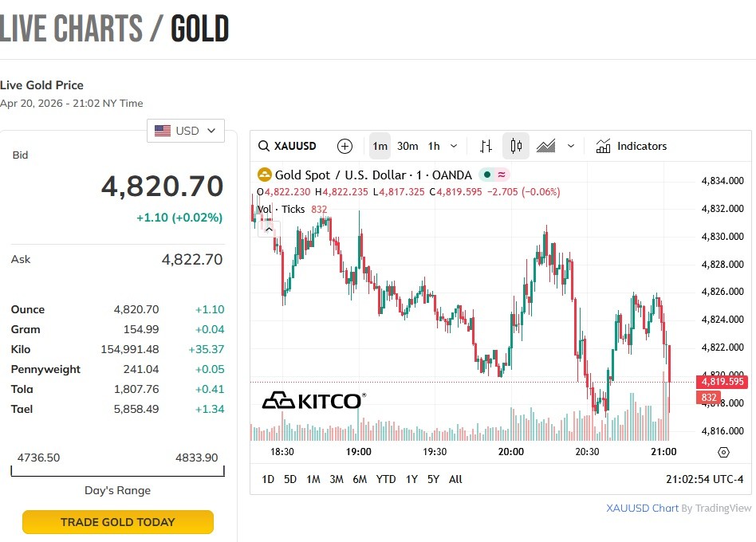
Task: Expand the chart style dropdown arrow
Action: (x=571, y=146)
